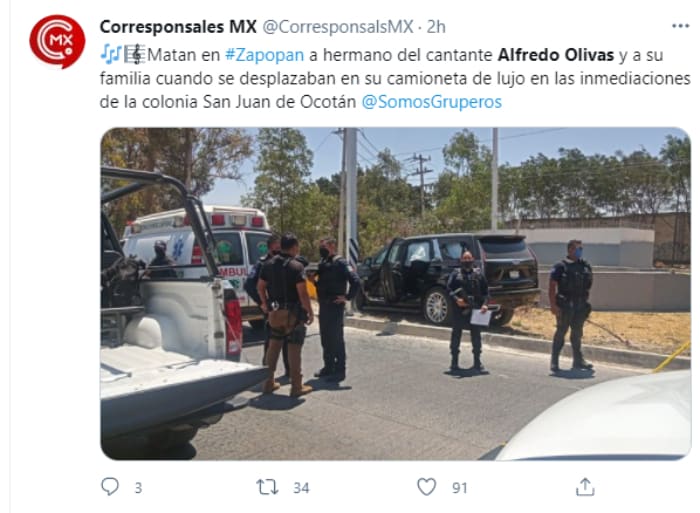Click the share upload icon
Image resolution: width=700 pixels, height=513 pixels.
[585, 487]
